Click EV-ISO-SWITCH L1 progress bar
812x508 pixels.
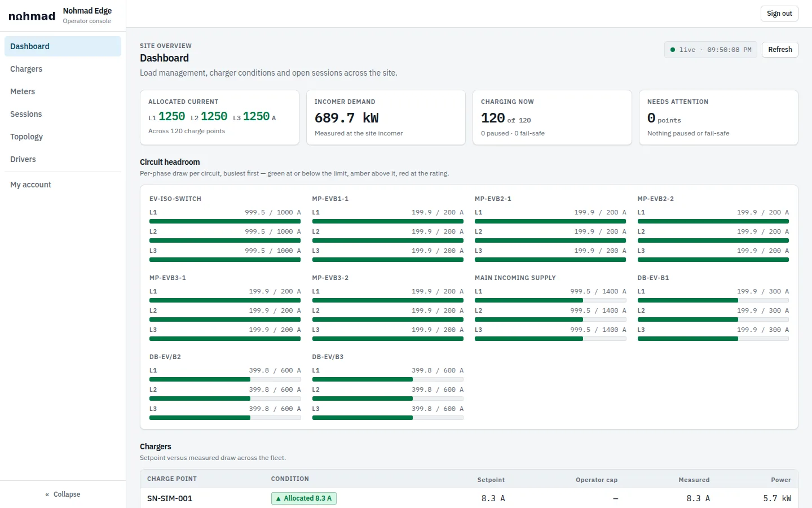pos(225,221)
